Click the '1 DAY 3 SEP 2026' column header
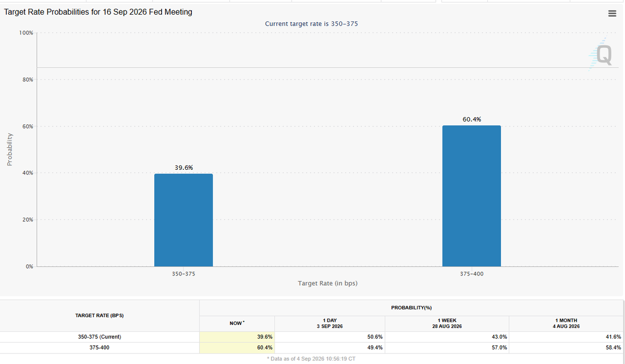Image resolution: width=625 pixels, height=364 pixels. pos(329,323)
